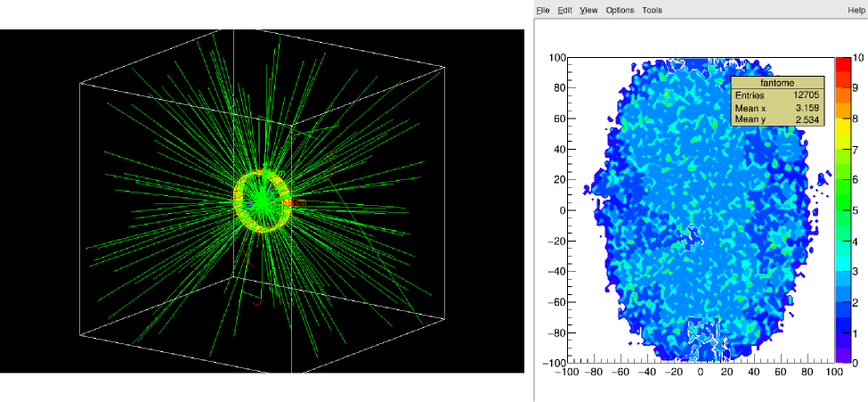This screenshot has height=402, width=868.
Task: Click the palette axis label 2
Action: (854, 302)
